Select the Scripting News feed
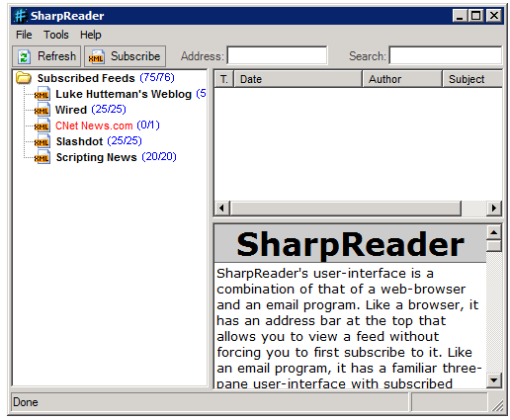The width and height of the screenshot is (510, 420). click(96, 157)
